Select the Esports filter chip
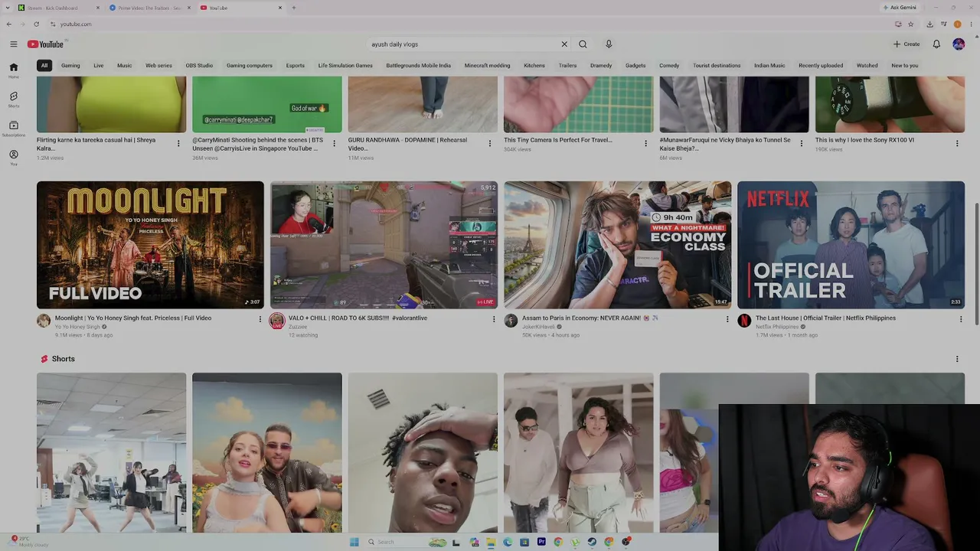Viewport: 980px width, 551px height. (x=296, y=66)
